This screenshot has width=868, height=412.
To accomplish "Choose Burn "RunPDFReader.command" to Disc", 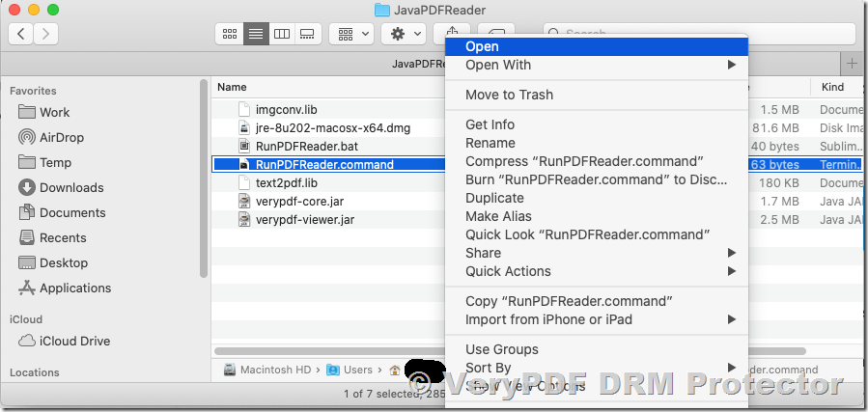I will pos(597,179).
